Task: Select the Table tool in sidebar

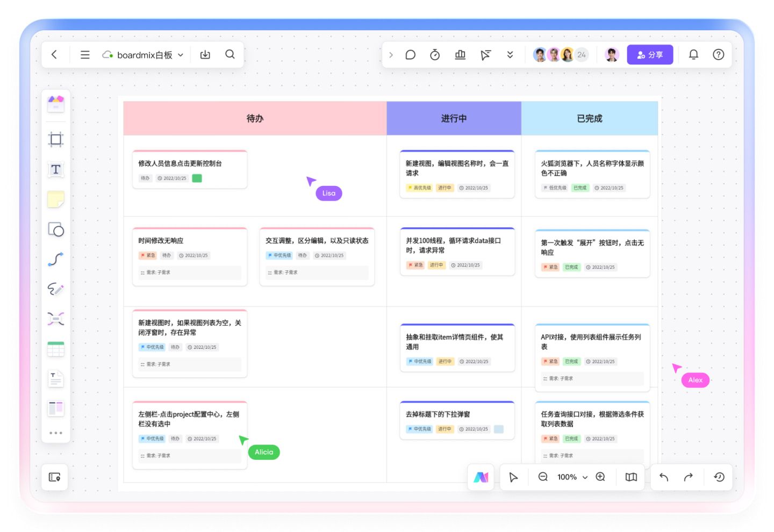Action: tap(56, 349)
